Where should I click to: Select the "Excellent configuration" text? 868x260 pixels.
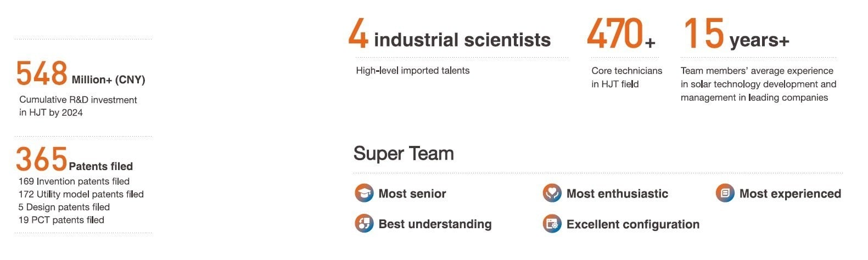(632, 224)
